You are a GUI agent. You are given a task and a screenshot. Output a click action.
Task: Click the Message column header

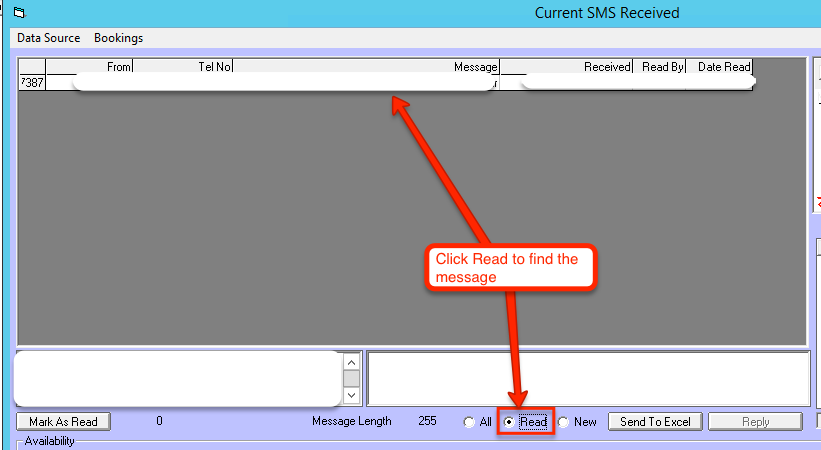(x=366, y=67)
